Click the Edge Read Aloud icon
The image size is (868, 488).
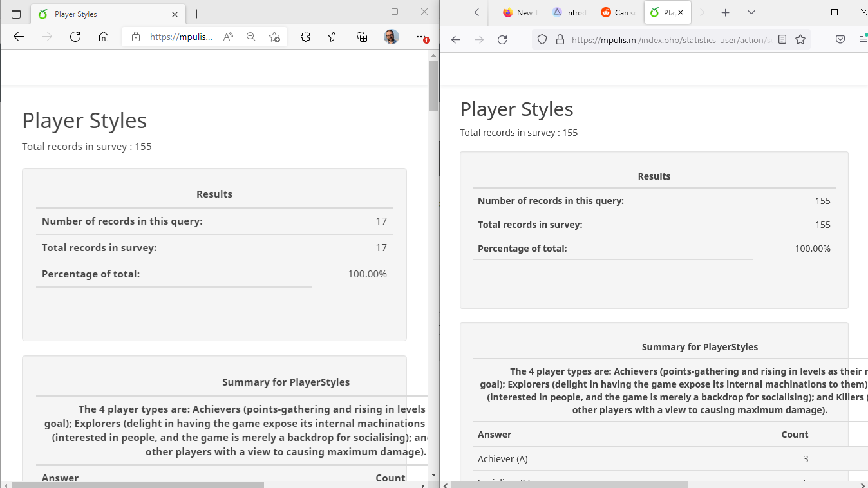tap(228, 37)
